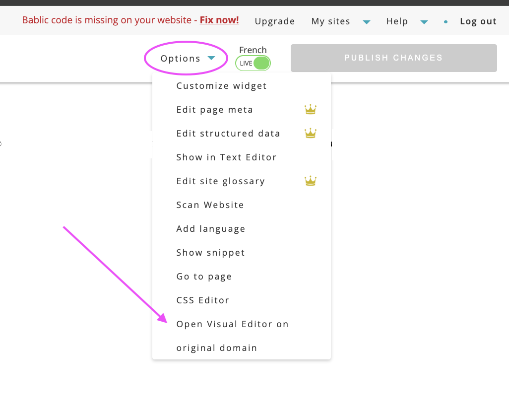
Task: Choose Show in Text Editor option
Action: tap(226, 157)
